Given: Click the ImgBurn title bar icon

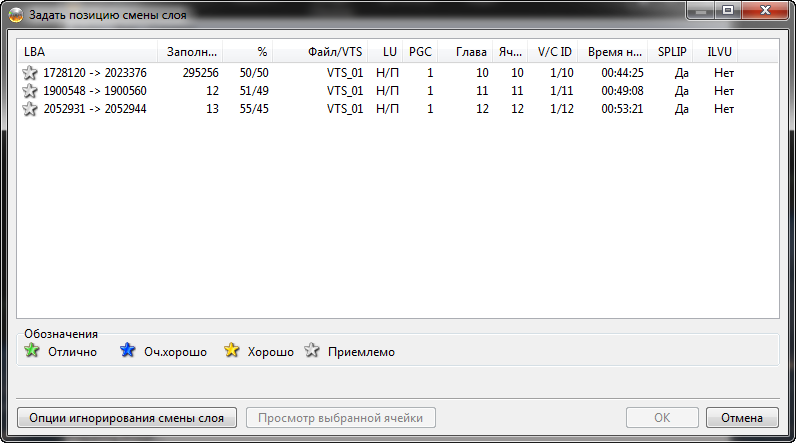Looking at the screenshot, I should [x=16, y=15].
